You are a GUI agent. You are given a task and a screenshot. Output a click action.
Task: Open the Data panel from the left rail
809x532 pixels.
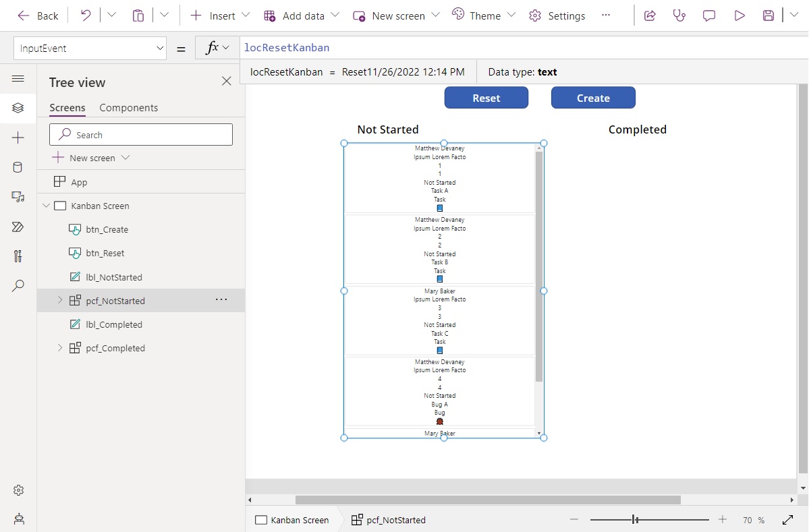pyautogui.click(x=18, y=167)
